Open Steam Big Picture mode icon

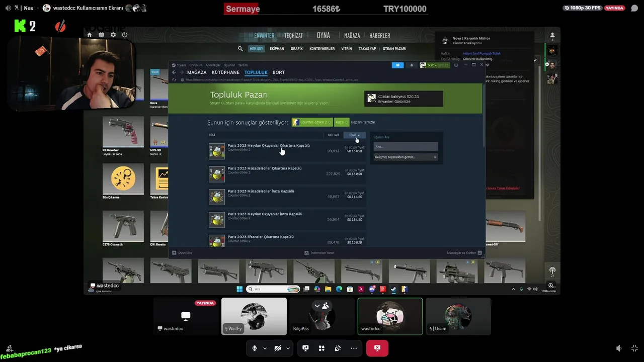pos(456,65)
